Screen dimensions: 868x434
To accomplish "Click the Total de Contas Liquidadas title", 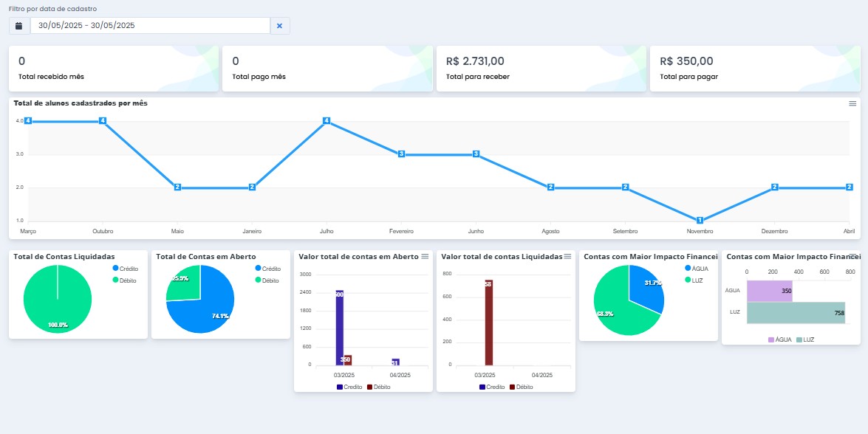I will (x=64, y=257).
